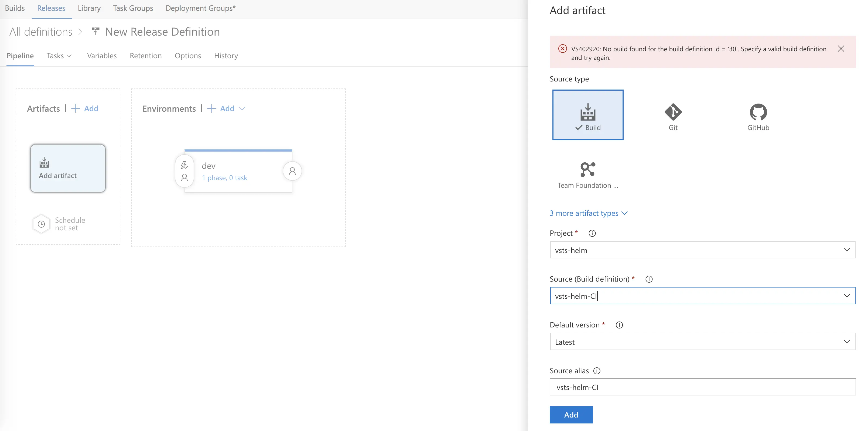Open pre-deployment conditions on dev environment
868x431 pixels.
(184, 171)
